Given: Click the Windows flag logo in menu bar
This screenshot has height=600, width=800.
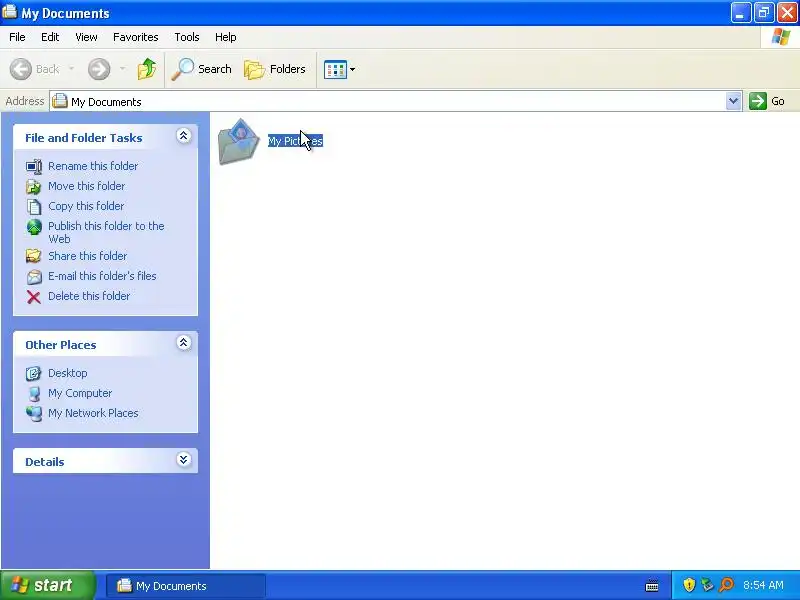Looking at the screenshot, I should point(781,37).
